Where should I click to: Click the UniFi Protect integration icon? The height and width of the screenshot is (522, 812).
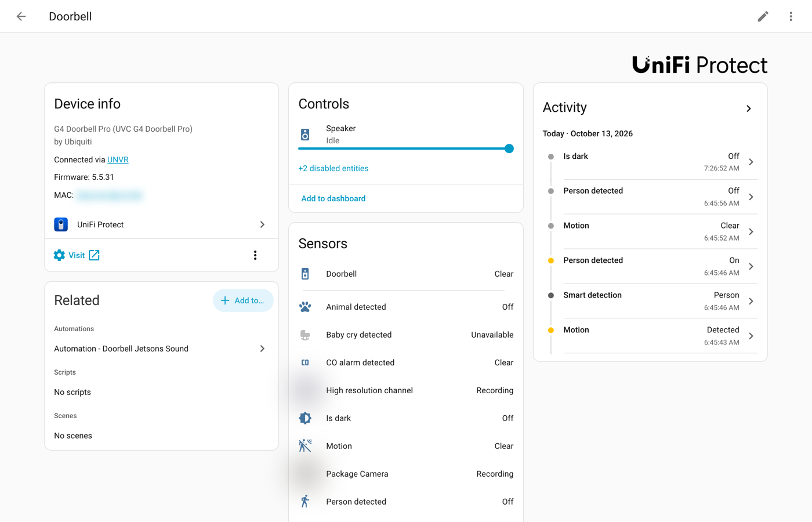click(x=61, y=224)
